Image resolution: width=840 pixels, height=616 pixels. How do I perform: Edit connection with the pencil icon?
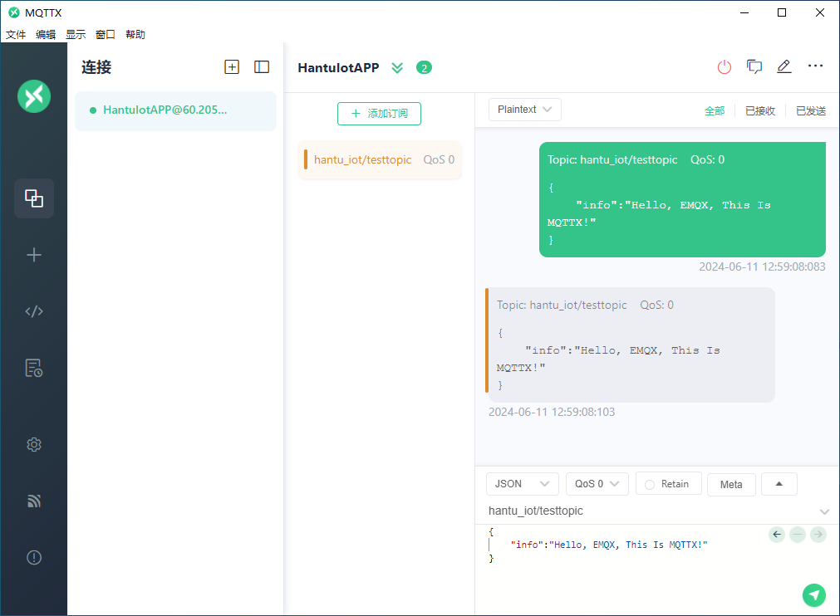pyautogui.click(x=784, y=66)
